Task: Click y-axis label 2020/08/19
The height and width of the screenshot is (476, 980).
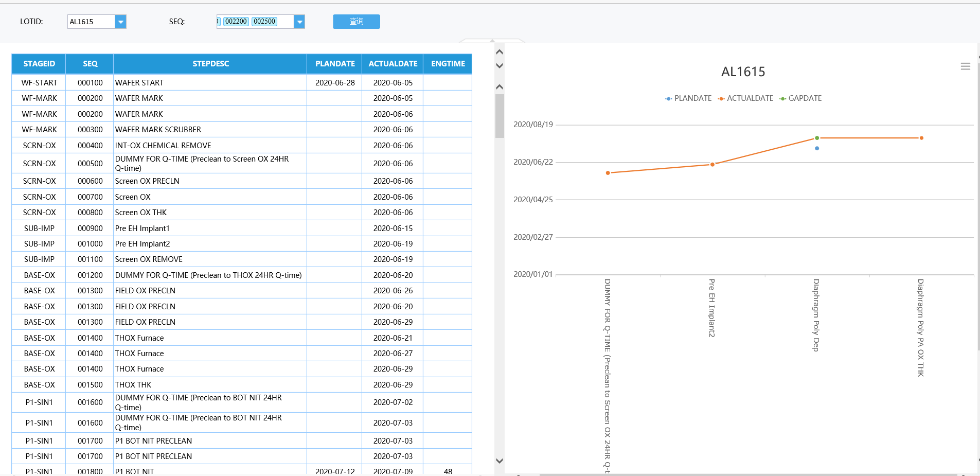Action: (533, 125)
